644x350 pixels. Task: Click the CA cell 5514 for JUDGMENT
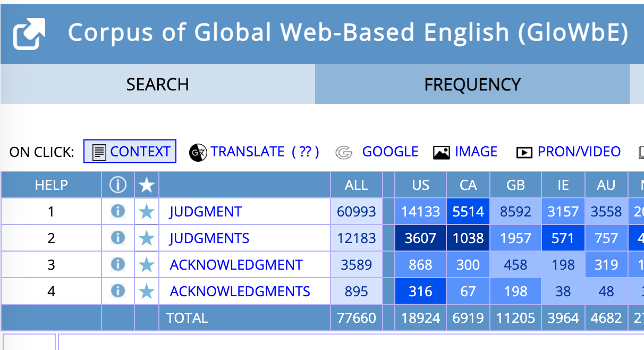[x=468, y=212]
